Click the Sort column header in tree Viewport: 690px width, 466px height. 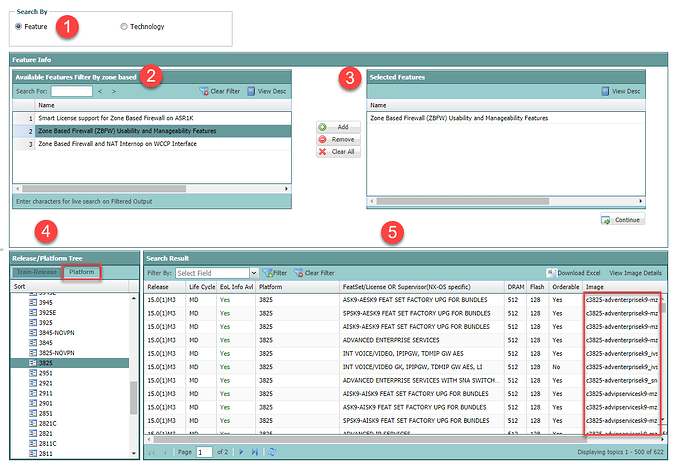pos(70,286)
